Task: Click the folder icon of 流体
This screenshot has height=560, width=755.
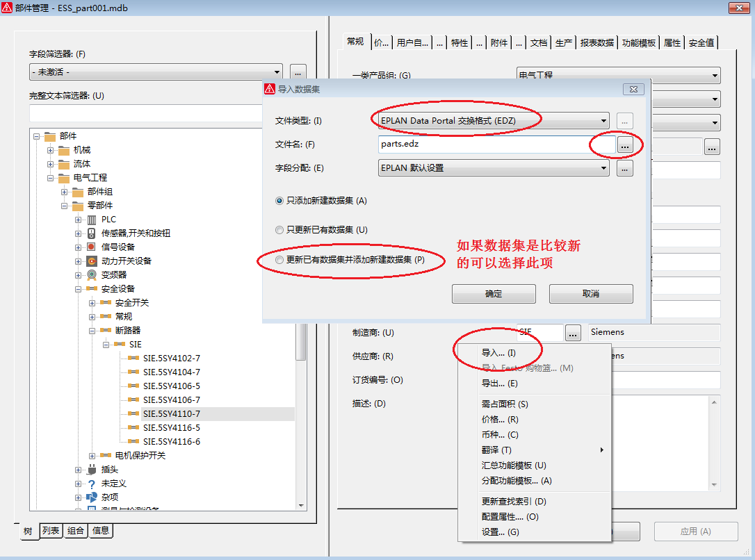Action: point(64,165)
